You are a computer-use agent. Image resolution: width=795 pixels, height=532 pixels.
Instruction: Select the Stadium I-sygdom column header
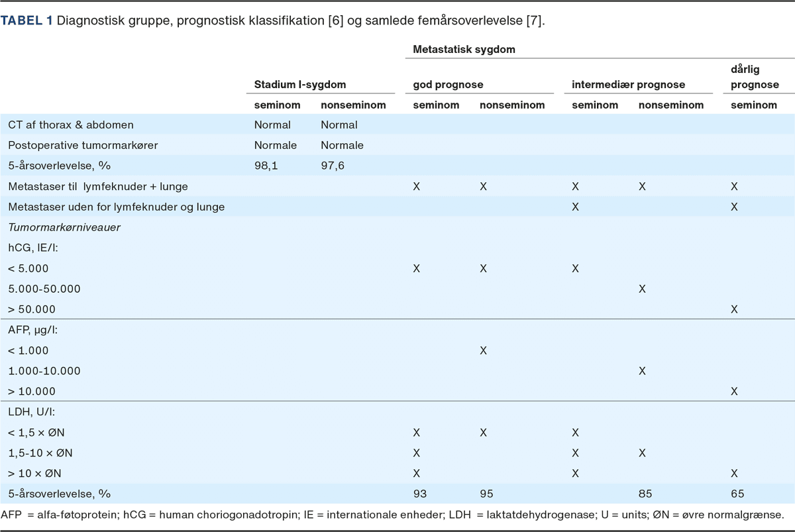(300, 85)
